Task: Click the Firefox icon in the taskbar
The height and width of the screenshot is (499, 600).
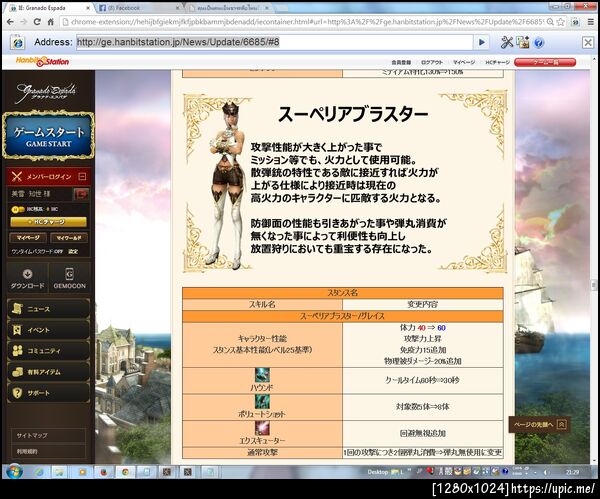Action: (104, 472)
